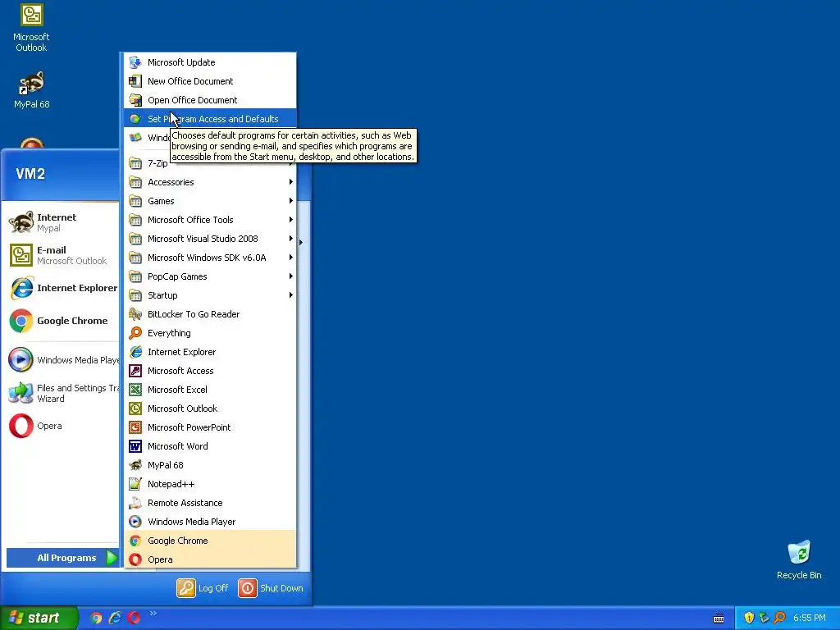Image resolution: width=840 pixels, height=630 pixels.
Task: Expand the Microsoft Windows SDK v6.0A arrow
Action: pos(291,258)
